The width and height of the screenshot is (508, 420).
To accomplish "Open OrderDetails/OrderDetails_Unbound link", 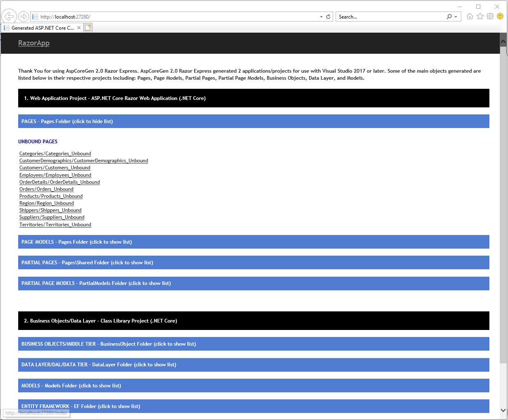I will pos(60,182).
